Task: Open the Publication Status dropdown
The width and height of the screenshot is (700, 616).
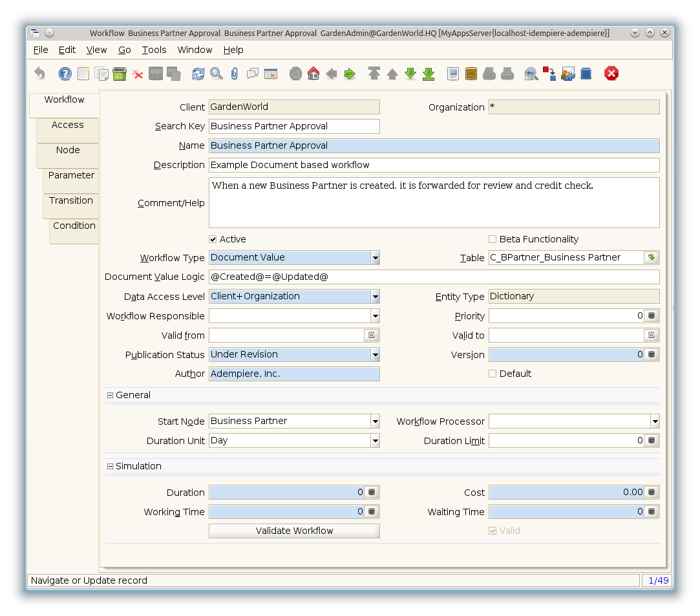Action: click(x=375, y=355)
